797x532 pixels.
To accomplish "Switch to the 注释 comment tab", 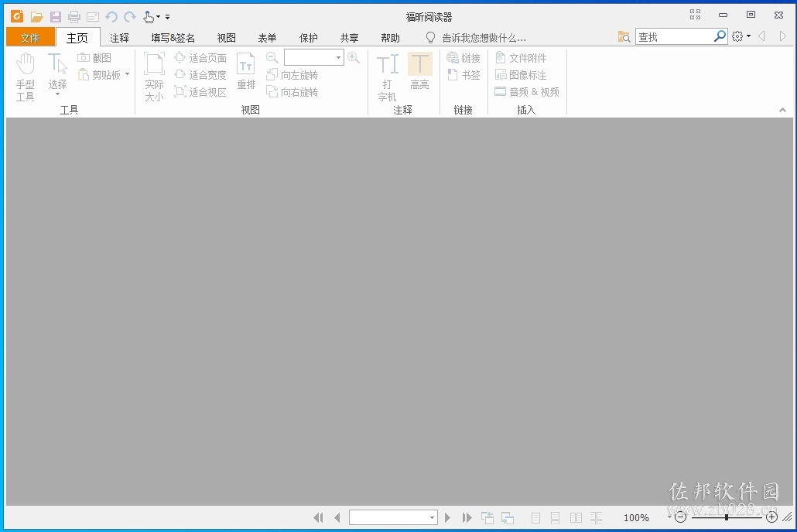I will (119, 38).
